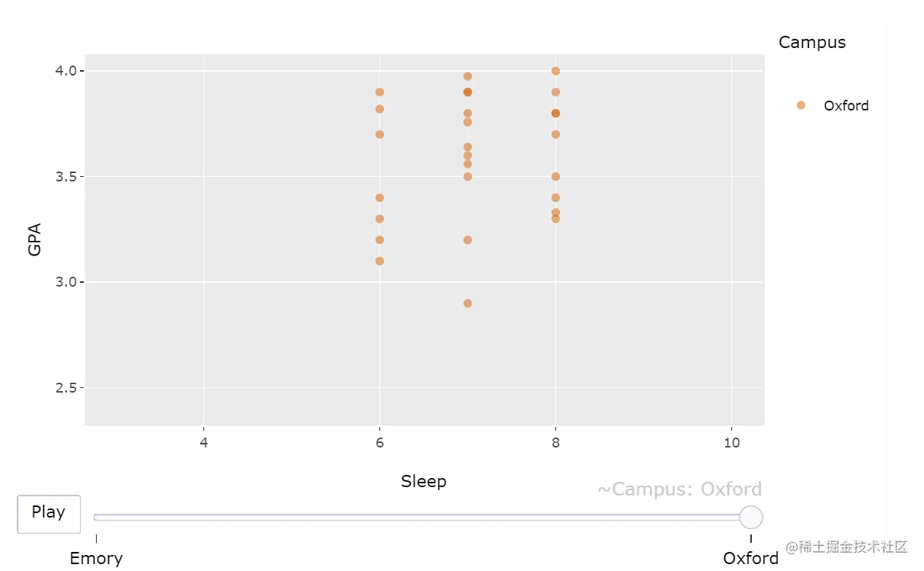This screenshot has height=571, width=924.
Task: Click the topmost point in Sleep 7 column
Action: (x=468, y=76)
